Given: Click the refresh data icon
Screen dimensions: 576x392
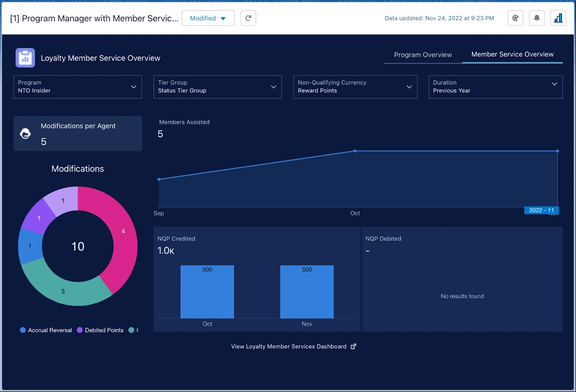Looking at the screenshot, I should pos(248,18).
